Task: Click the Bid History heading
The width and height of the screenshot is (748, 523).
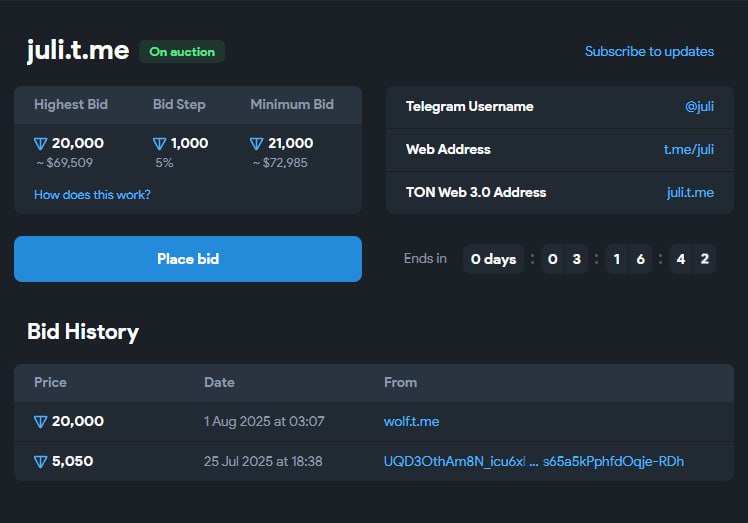Action: click(x=83, y=332)
